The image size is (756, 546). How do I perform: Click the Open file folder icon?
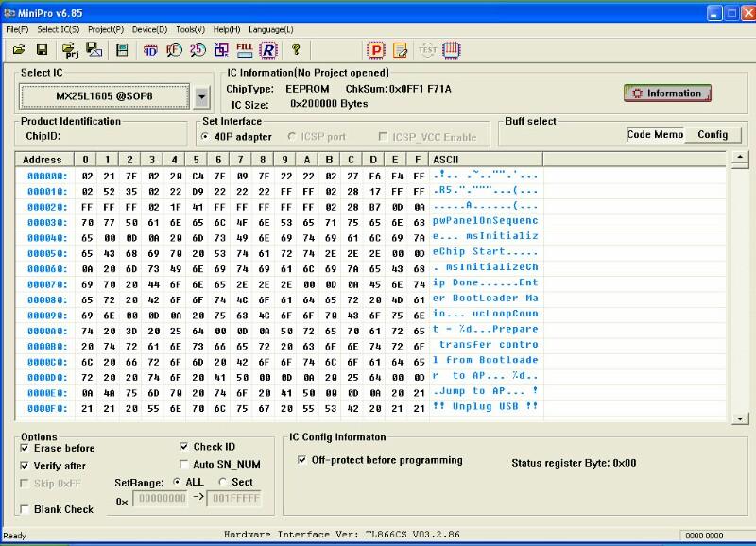[x=19, y=50]
